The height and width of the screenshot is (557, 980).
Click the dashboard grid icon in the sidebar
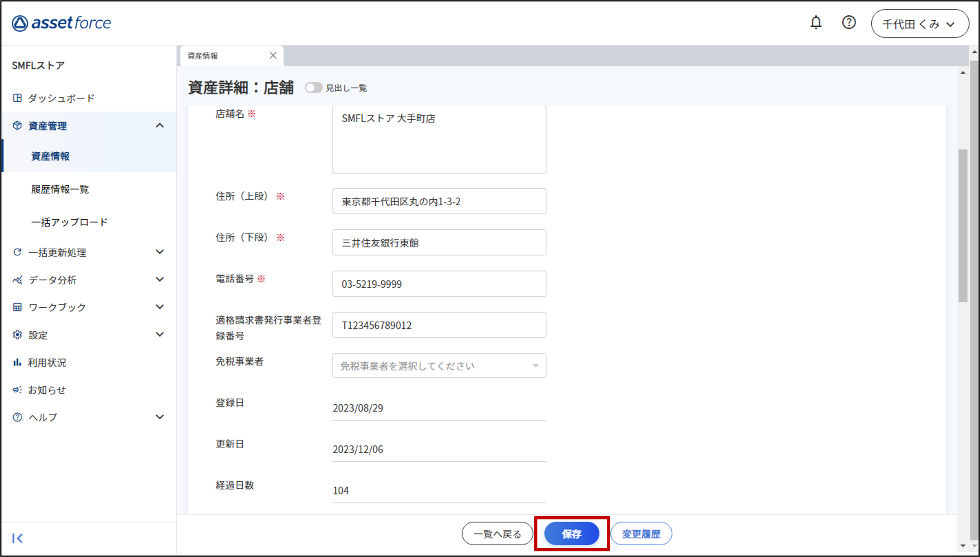pyautogui.click(x=17, y=98)
